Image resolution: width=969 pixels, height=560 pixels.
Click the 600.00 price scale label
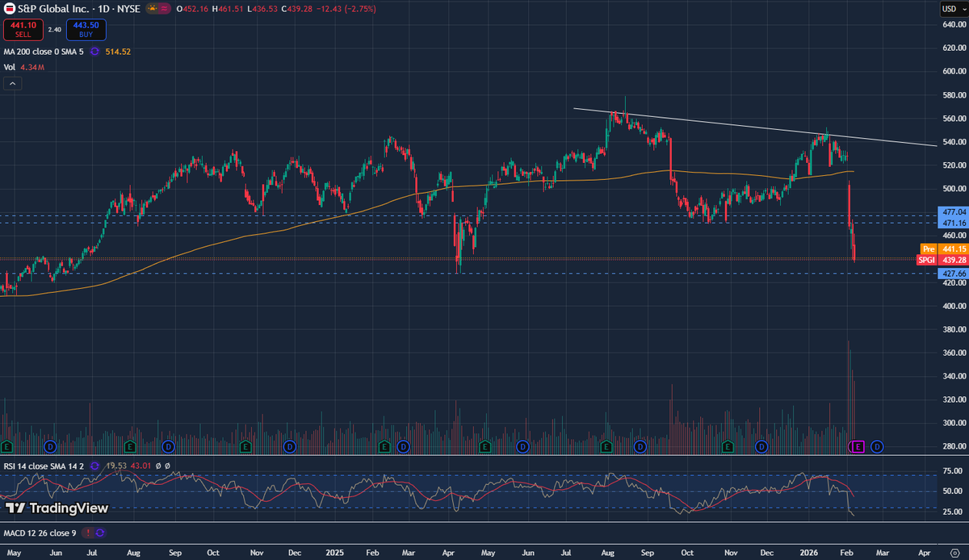pos(954,71)
